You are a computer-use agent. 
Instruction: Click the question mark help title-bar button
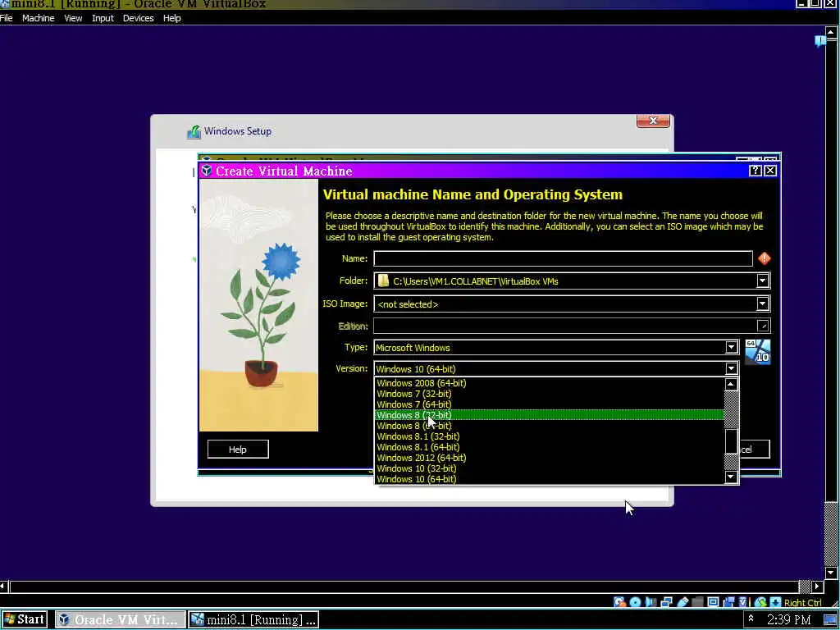[755, 171]
